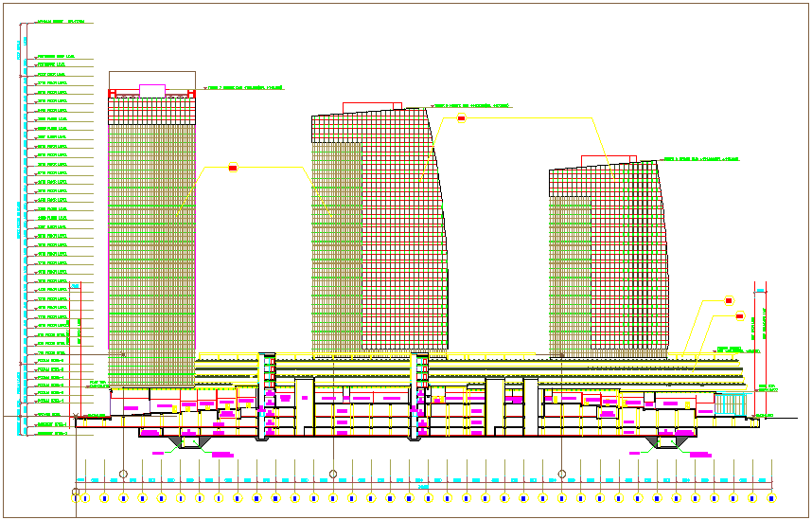This screenshot has width=812, height=520.
Task: Click the left circular grid bubble below podium
Action: click(x=123, y=474)
